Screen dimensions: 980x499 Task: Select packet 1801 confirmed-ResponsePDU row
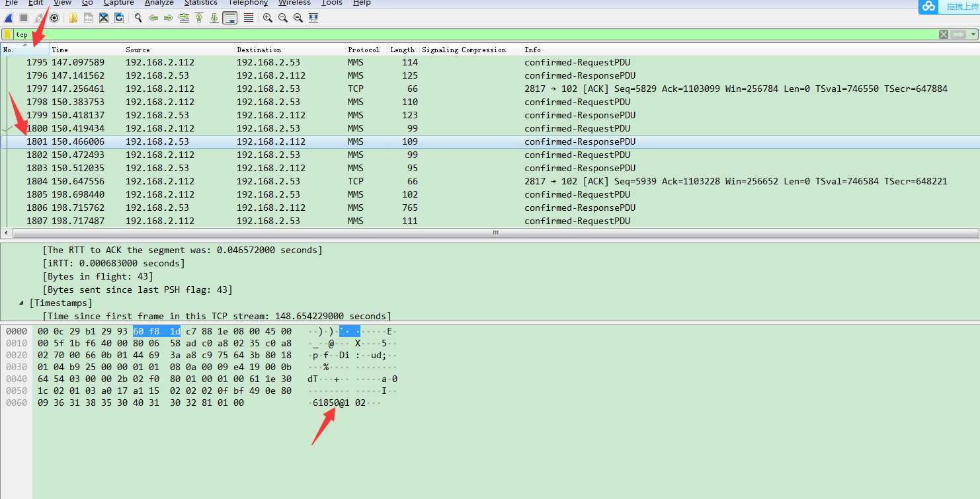[489, 141]
